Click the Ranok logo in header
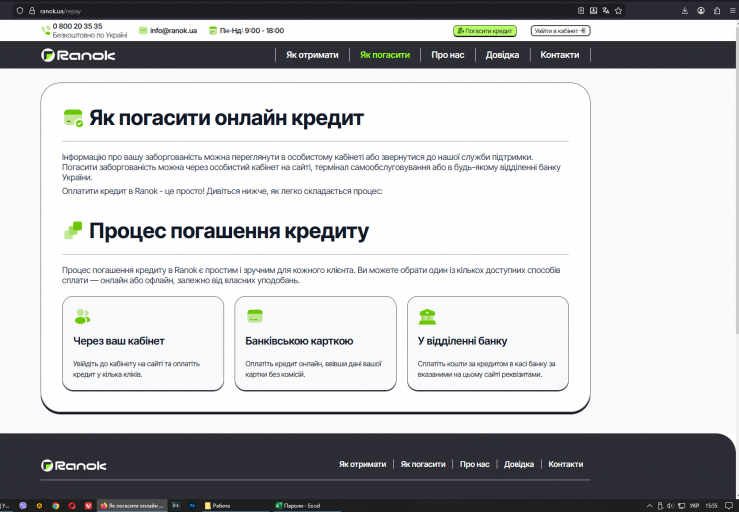The width and height of the screenshot is (739, 512). tap(78, 55)
